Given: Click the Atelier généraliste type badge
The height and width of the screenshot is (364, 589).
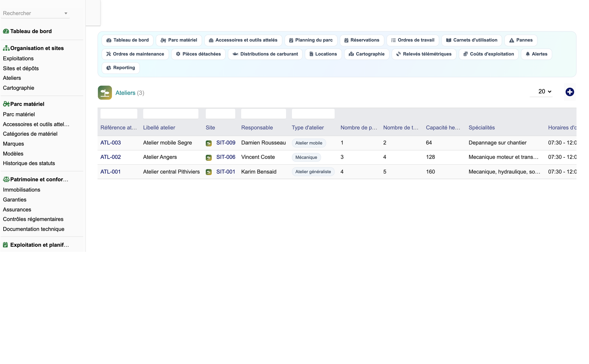Looking at the screenshot, I should [x=313, y=172].
